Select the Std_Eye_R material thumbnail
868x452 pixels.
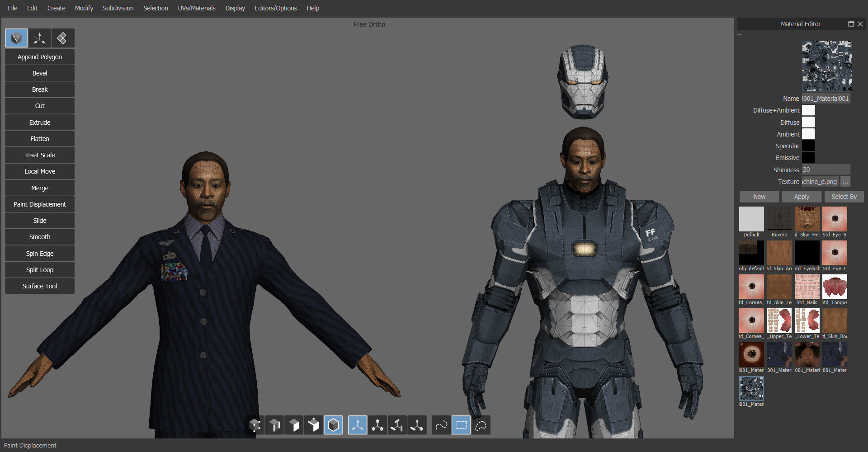[x=835, y=219]
